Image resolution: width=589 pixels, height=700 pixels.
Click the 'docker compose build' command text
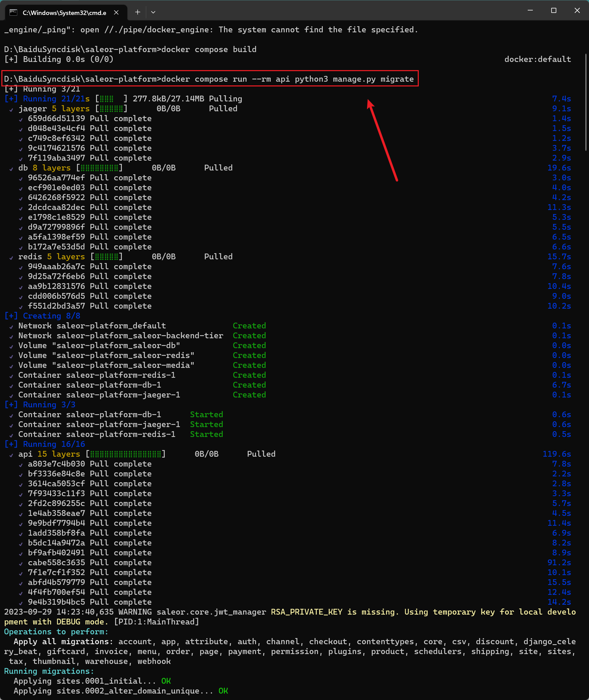(209, 49)
